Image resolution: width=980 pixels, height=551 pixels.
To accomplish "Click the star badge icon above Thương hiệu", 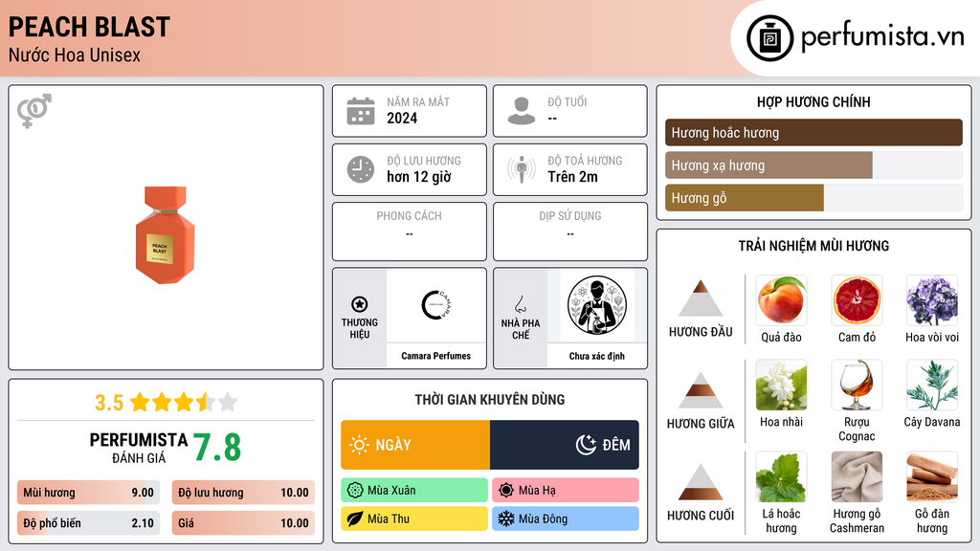I will click(360, 304).
